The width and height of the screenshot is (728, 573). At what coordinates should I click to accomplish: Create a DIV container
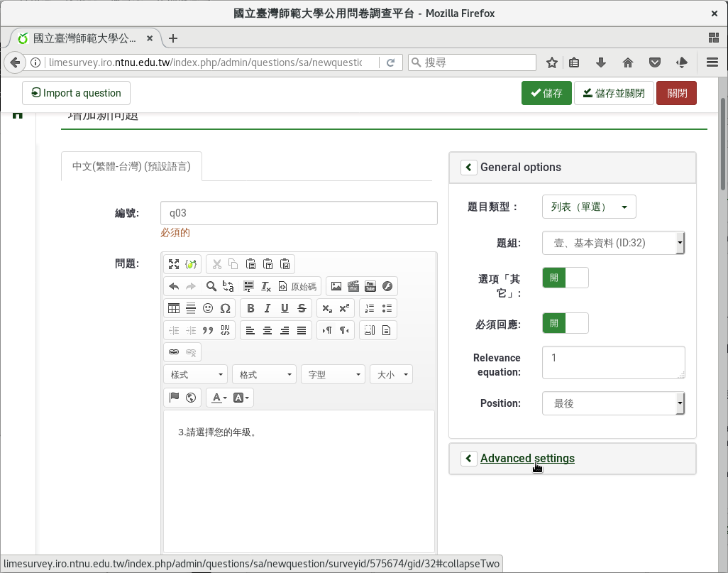point(225,330)
